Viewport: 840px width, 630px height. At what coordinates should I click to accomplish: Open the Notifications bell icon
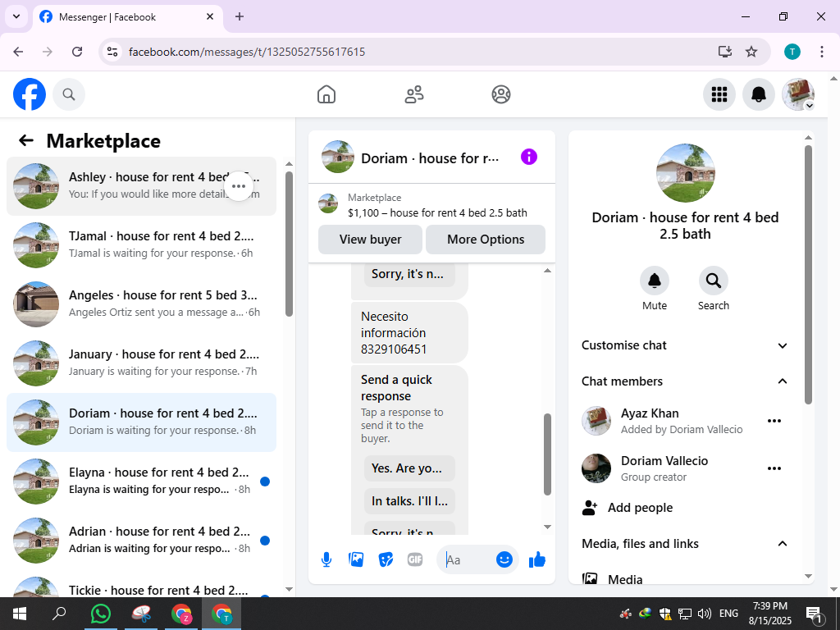tap(759, 94)
